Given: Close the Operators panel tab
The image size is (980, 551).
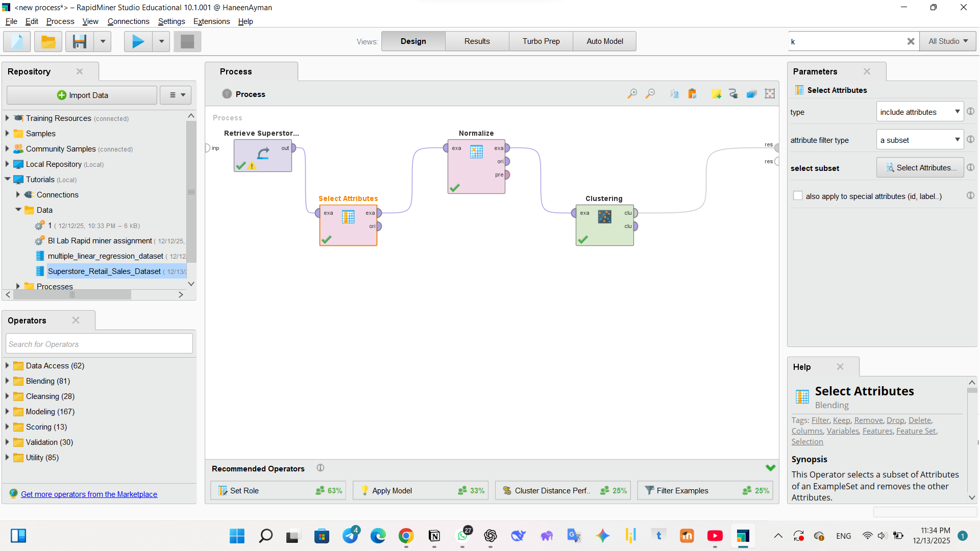Looking at the screenshot, I should (x=76, y=320).
